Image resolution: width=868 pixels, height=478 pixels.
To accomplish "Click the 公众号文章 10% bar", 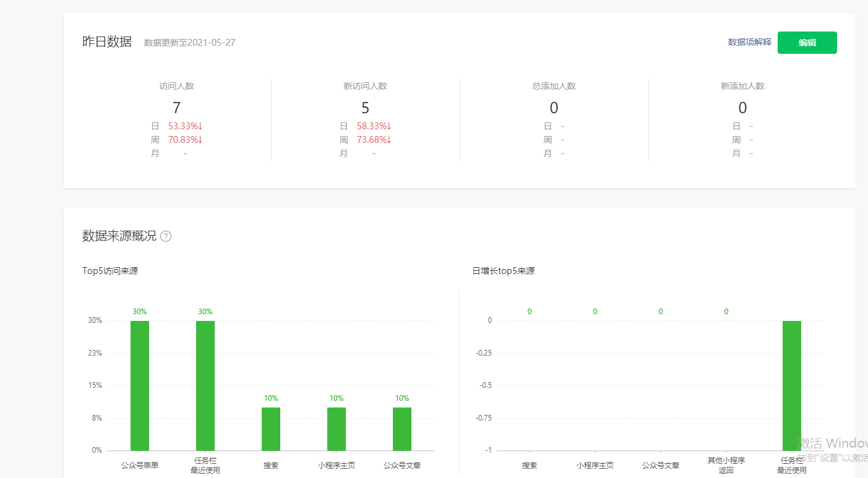I will pos(402,429).
